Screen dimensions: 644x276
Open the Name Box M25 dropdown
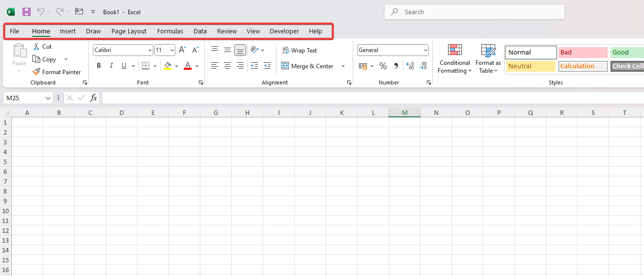[48, 98]
